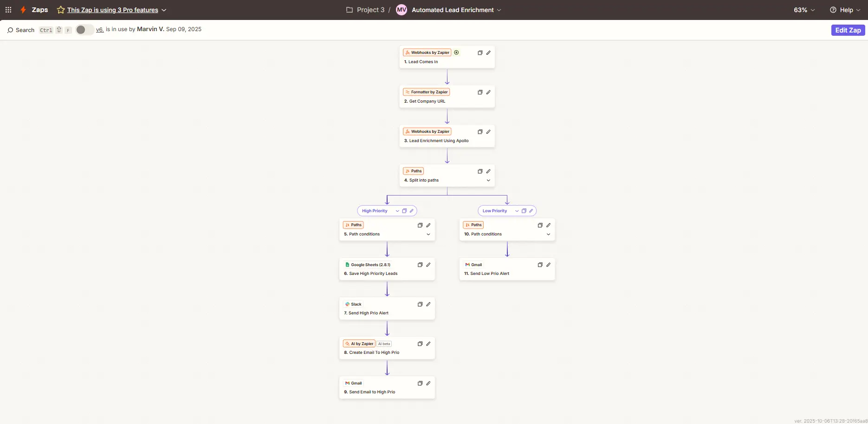Expand step 5 Path conditions chevron

(428, 235)
